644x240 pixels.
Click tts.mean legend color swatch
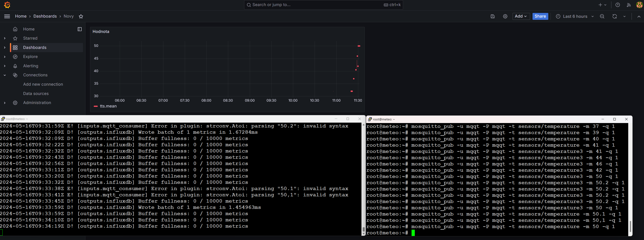96,106
